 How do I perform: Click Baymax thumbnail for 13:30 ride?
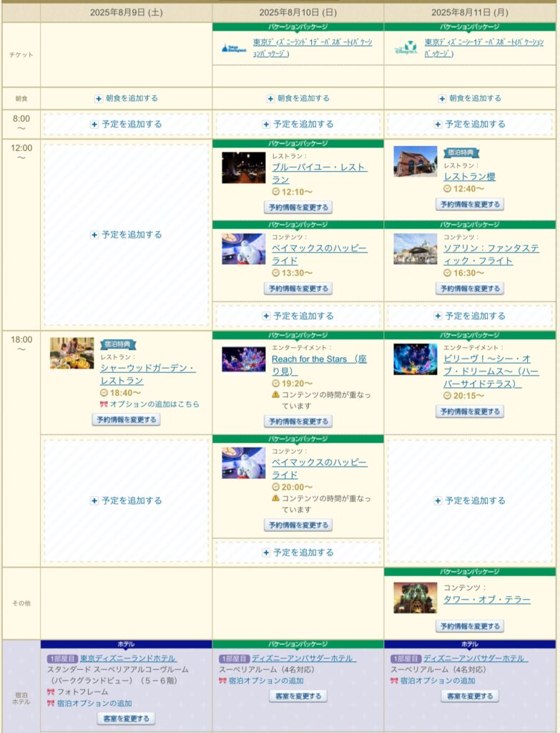coord(243,248)
